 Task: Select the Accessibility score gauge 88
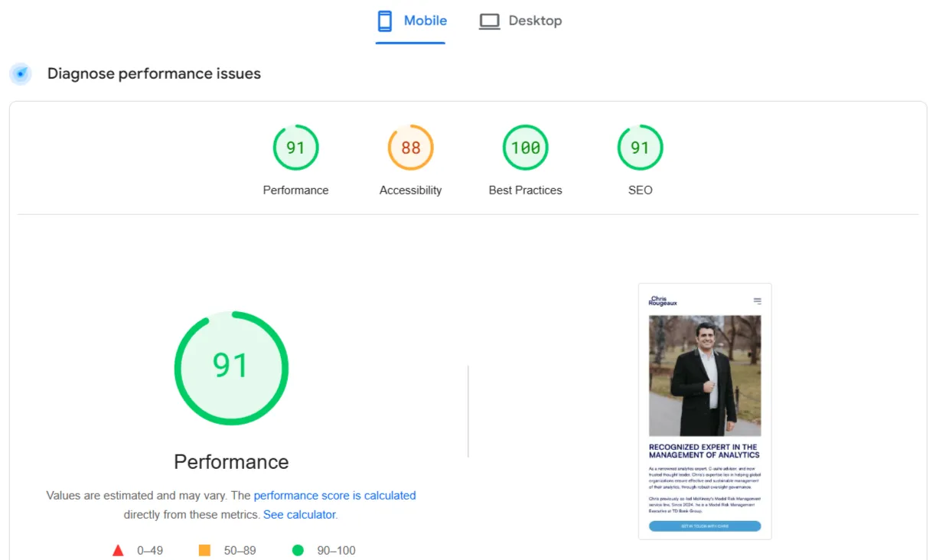[411, 148]
